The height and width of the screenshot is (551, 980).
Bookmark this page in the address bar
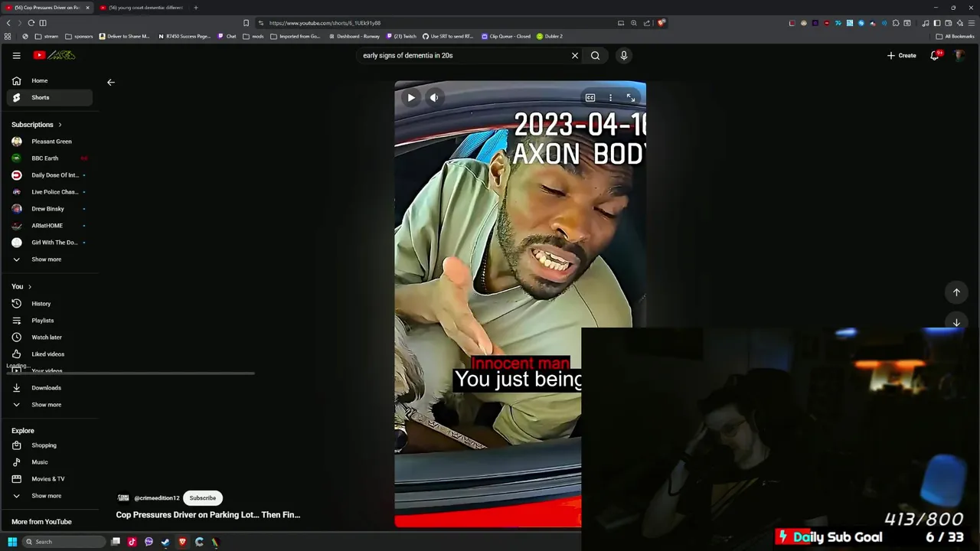[x=246, y=23]
